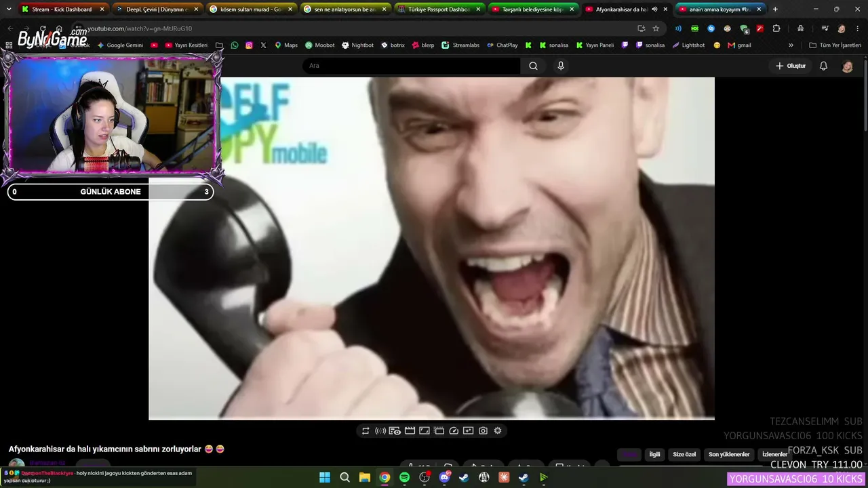Open the X bookmark icon
The height and width of the screenshot is (488, 868).
pyautogui.click(x=263, y=45)
